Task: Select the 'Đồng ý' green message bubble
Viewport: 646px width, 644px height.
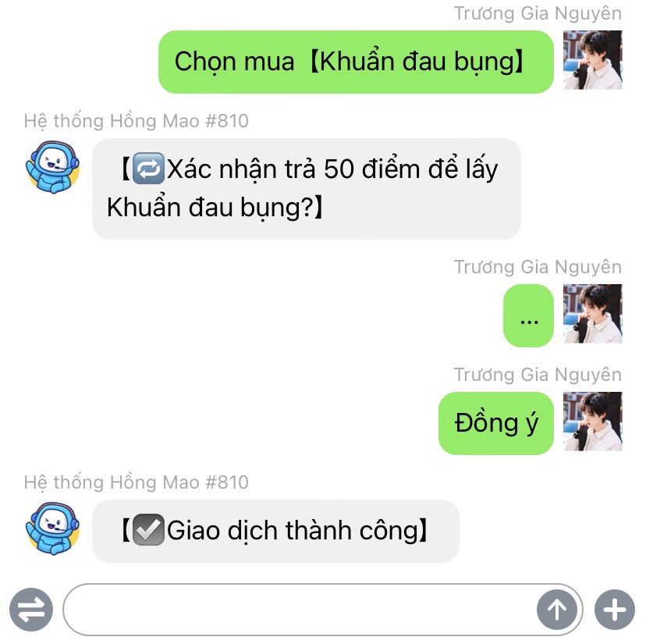Action: [496, 423]
